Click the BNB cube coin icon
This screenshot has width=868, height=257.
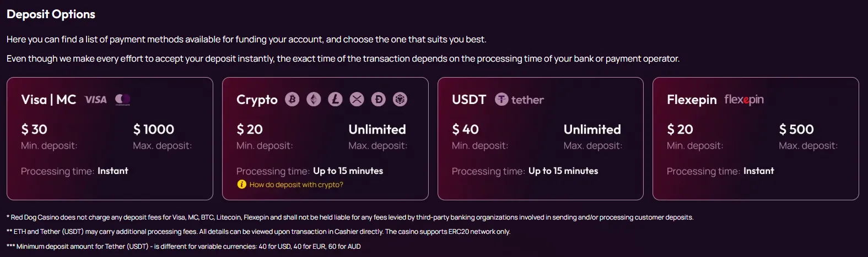[400, 99]
